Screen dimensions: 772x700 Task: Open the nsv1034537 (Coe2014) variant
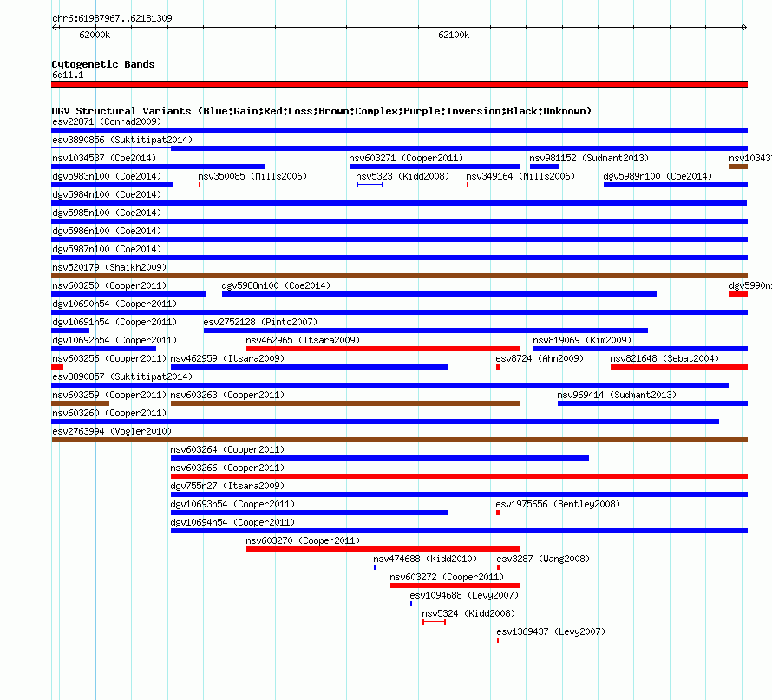point(104,158)
